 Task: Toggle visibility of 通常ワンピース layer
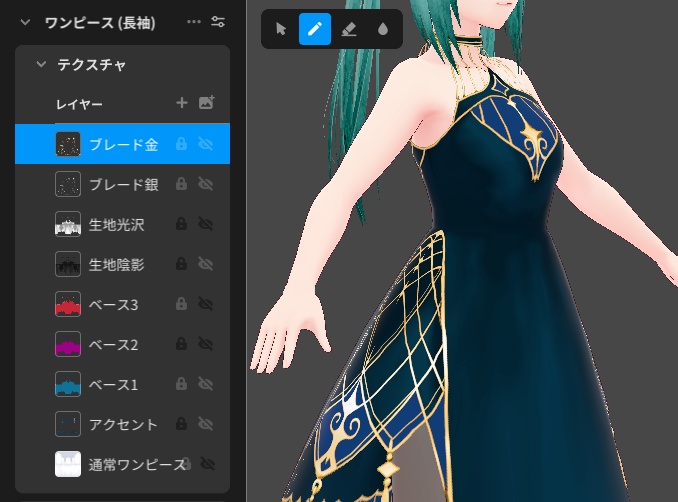(x=208, y=464)
